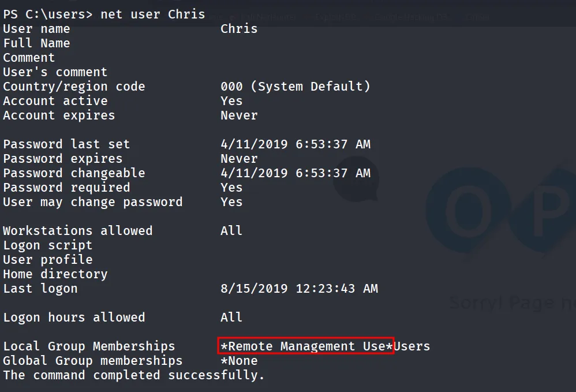Click the Password changeable timestamp
The width and height of the screenshot is (576, 392).
[x=296, y=173]
